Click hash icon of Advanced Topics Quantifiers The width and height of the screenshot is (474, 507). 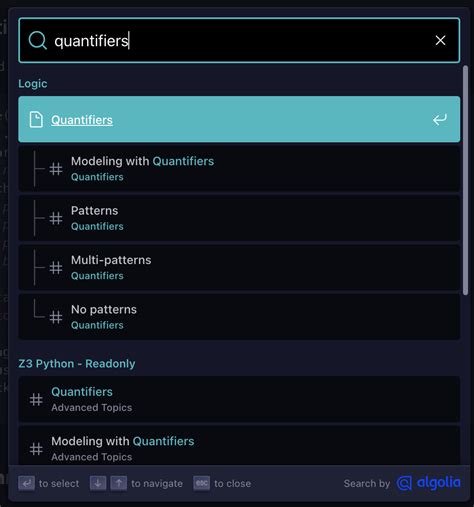[36, 399]
